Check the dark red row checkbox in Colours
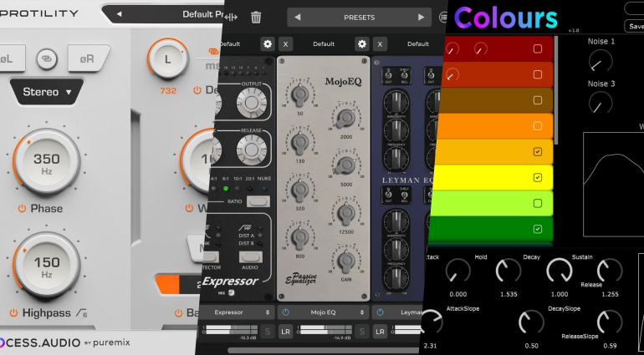Viewport: 644px width, 355px height. point(537,48)
